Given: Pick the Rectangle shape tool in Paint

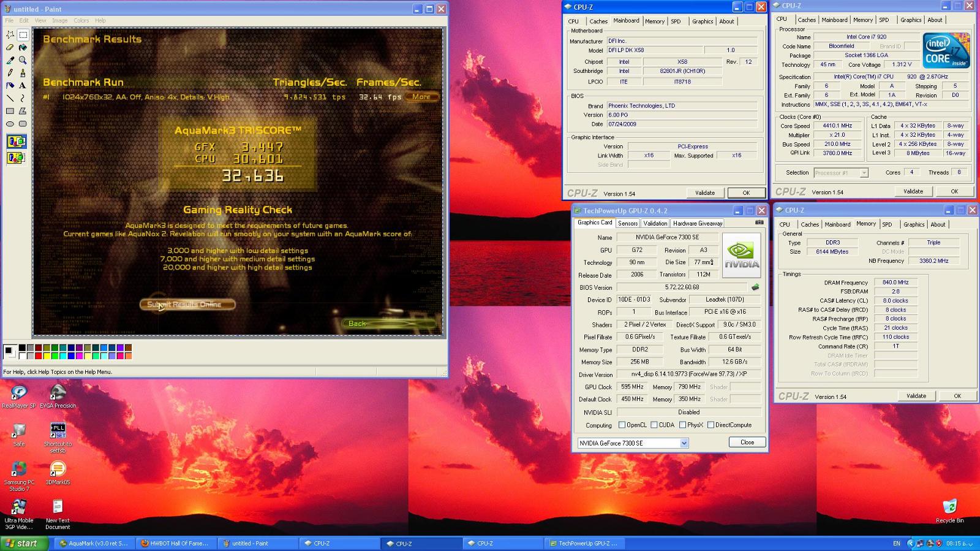Looking at the screenshot, I should point(10,111).
